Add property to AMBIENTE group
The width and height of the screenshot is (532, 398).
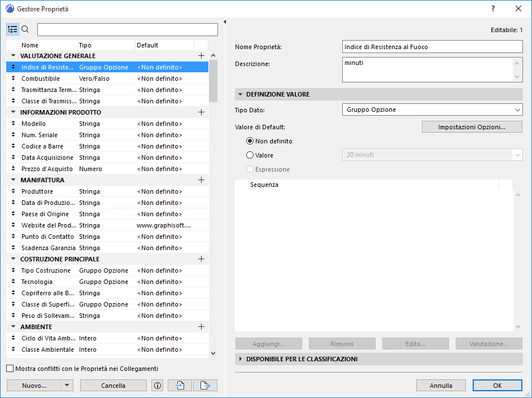(x=201, y=327)
